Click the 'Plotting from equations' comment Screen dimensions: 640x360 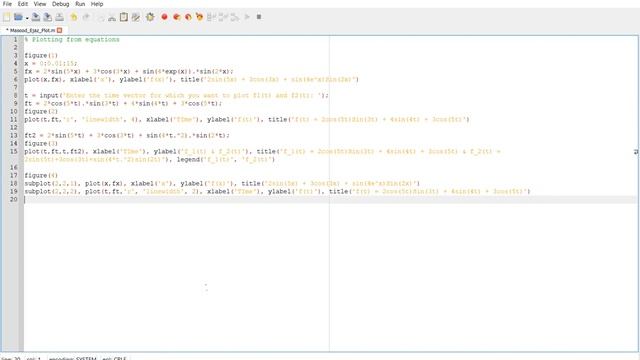(x=72, y=40)
